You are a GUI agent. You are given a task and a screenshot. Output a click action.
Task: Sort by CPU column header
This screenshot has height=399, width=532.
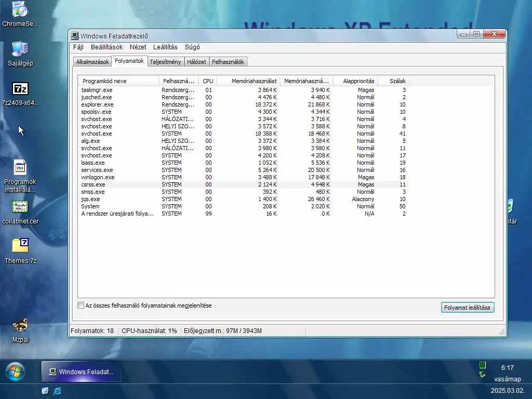[x=208, y=81]
